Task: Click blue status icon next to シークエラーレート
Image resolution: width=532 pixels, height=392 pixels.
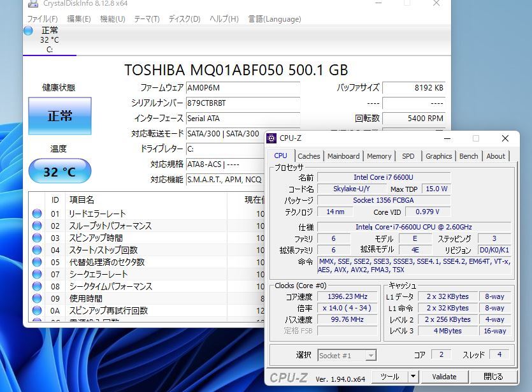Action: 38,275
